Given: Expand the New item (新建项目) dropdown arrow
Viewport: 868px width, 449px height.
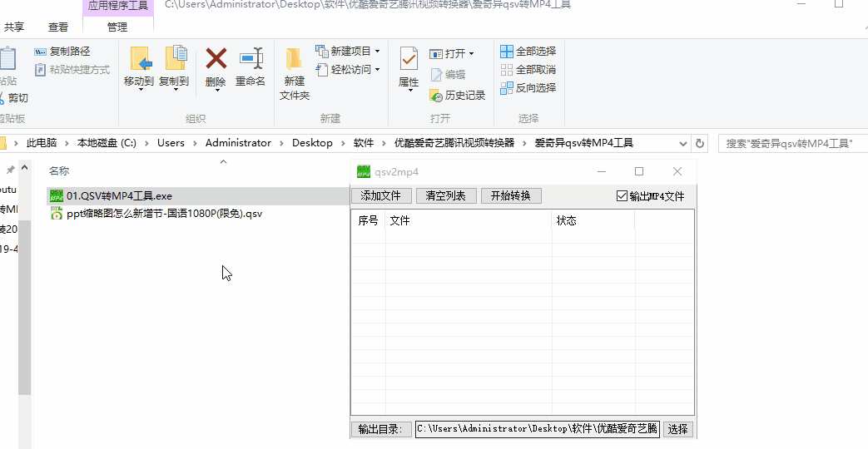Looking at the screenshot, I should [378, 52].
